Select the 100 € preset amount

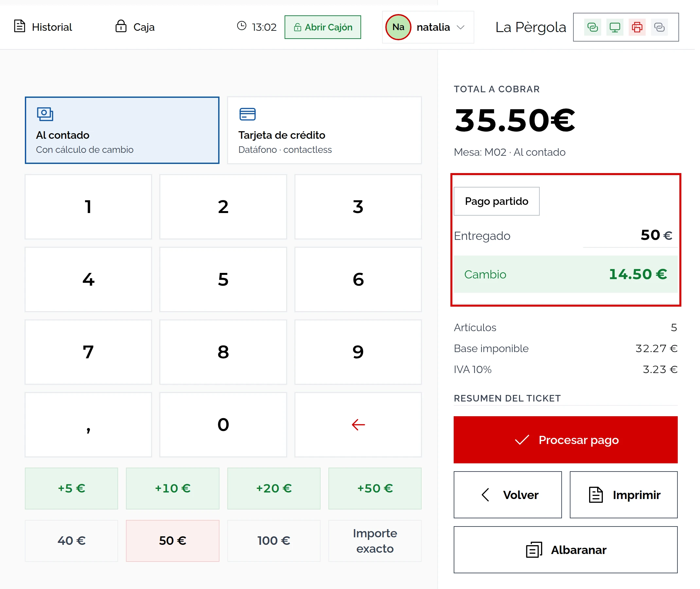(x=274, y=541)
